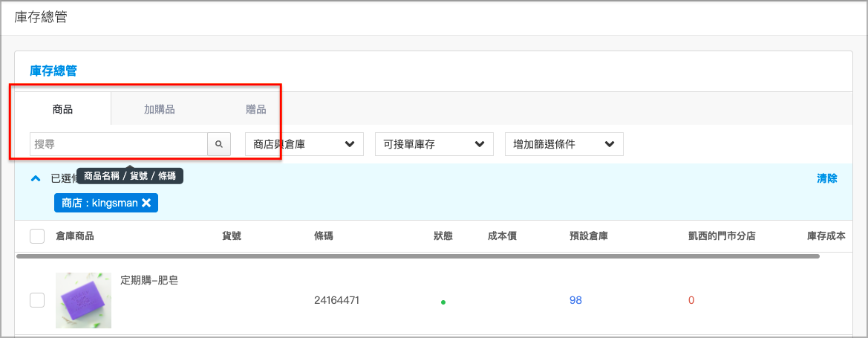868x338 pixels.
Task: Open the 商店與倉庫 dropdown
Action: point(304,144)
